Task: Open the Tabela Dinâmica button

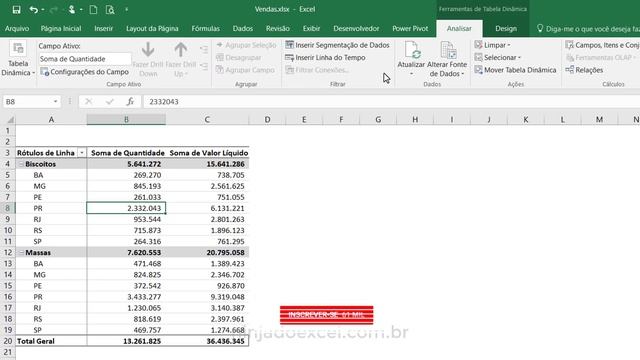Action: coord(18,59)
